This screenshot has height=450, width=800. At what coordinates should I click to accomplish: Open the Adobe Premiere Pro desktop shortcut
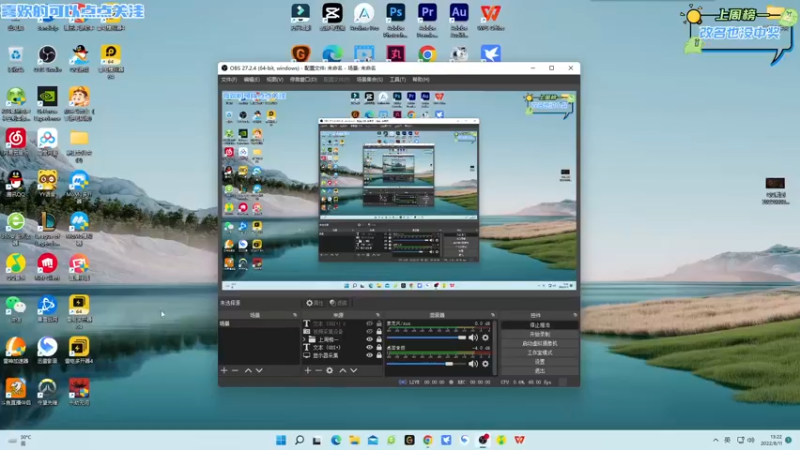click(427, 19)
